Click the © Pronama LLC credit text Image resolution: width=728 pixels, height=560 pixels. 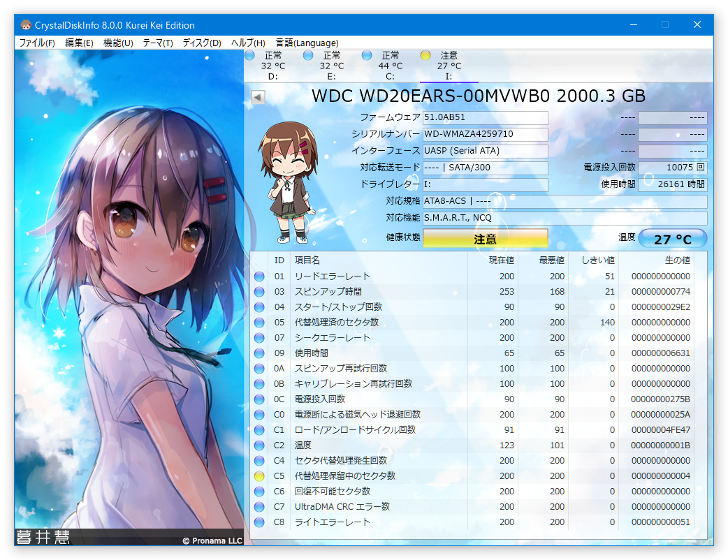point(212,540)
